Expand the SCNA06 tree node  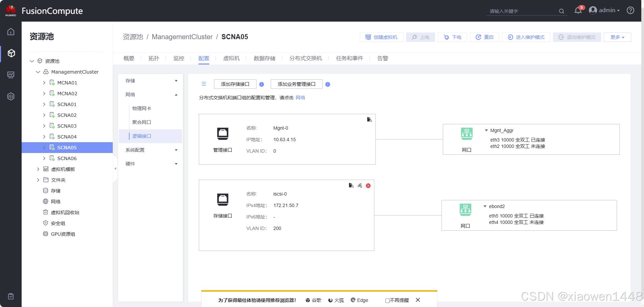[44, 158]
